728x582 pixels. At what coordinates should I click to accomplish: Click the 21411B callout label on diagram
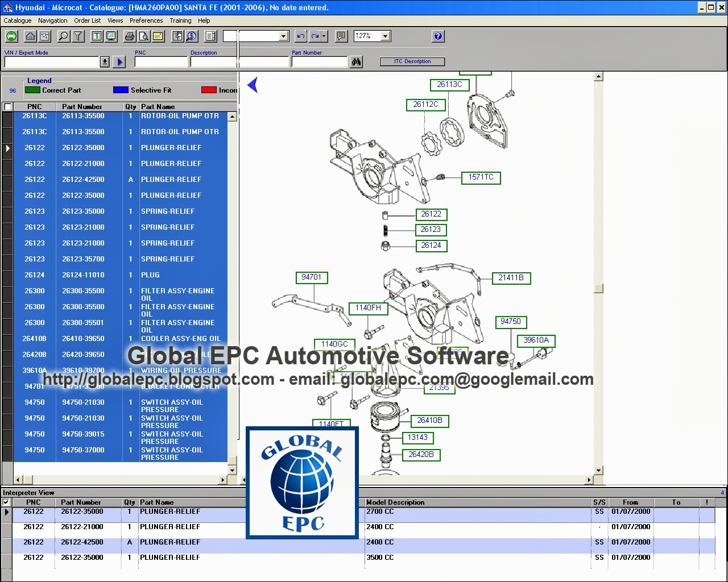click(511, 278)
